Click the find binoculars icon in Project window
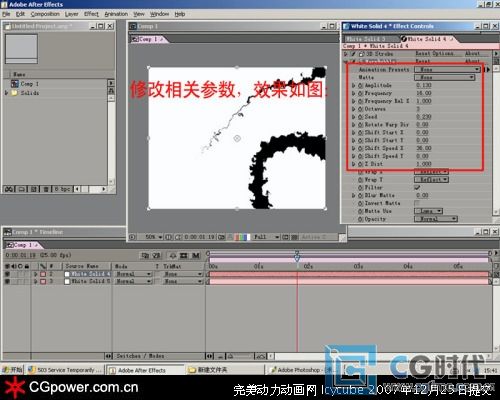This screenshot has height=400, width=500. pyautogui.click(x=9, y=189)
